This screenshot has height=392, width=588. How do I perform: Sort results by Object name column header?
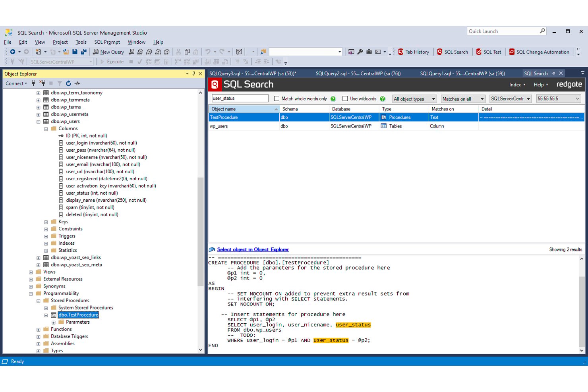pyautogui.click(x=244, y=109)
